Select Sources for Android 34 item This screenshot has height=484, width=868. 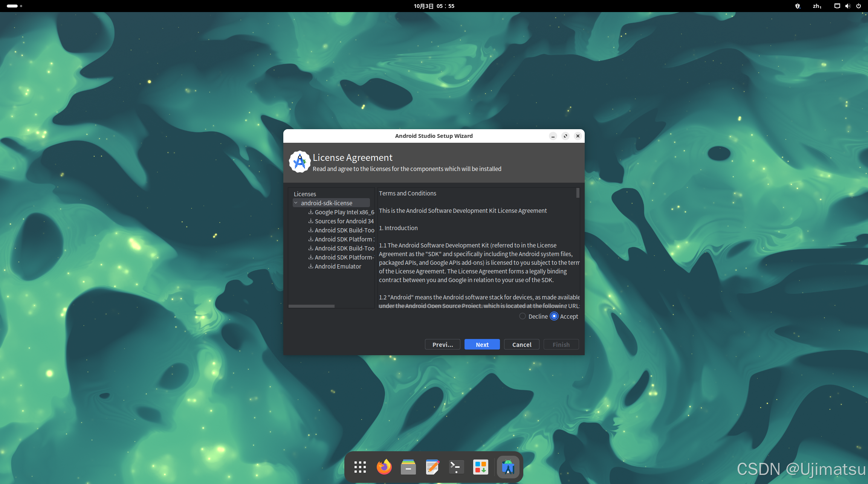point(344,221)
